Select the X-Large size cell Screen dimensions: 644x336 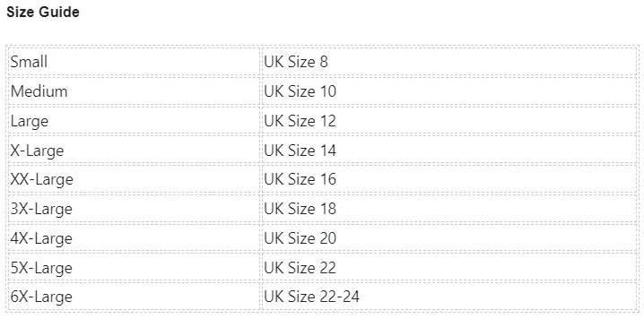tap(134, 151)
